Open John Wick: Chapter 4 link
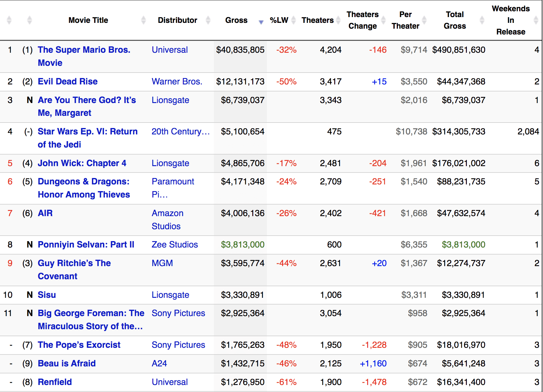The height and width of the screenshot is (392, 543). (82, 163)
